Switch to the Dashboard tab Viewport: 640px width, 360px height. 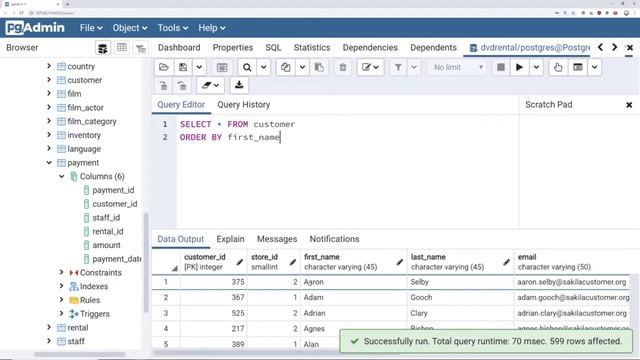(179, 48)
